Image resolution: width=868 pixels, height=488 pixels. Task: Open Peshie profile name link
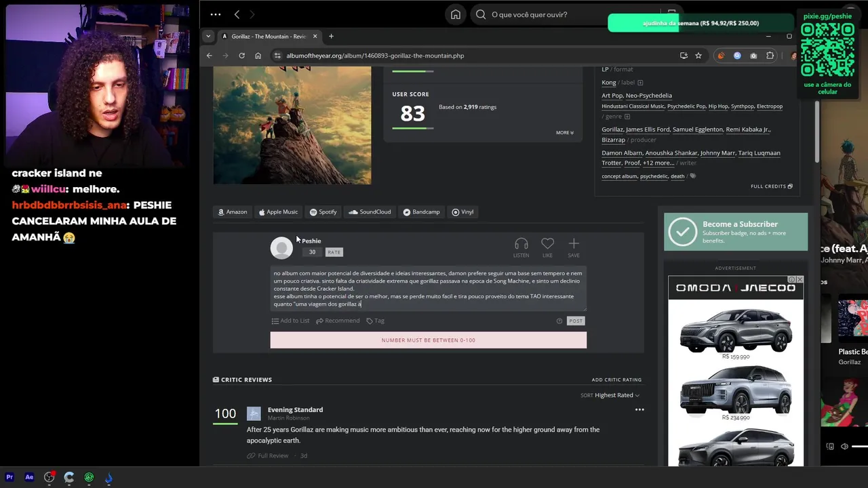pos(311,241)
